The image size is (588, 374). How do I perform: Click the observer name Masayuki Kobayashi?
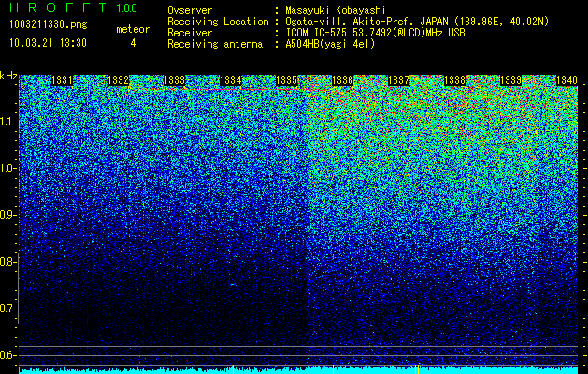point(336,10)
